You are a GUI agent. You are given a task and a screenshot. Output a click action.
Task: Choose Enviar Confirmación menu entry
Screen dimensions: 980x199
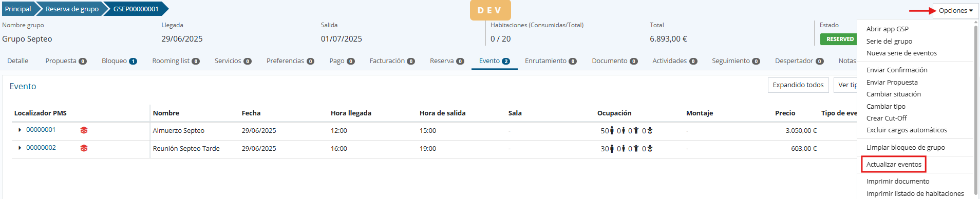[x=897, y=70]
